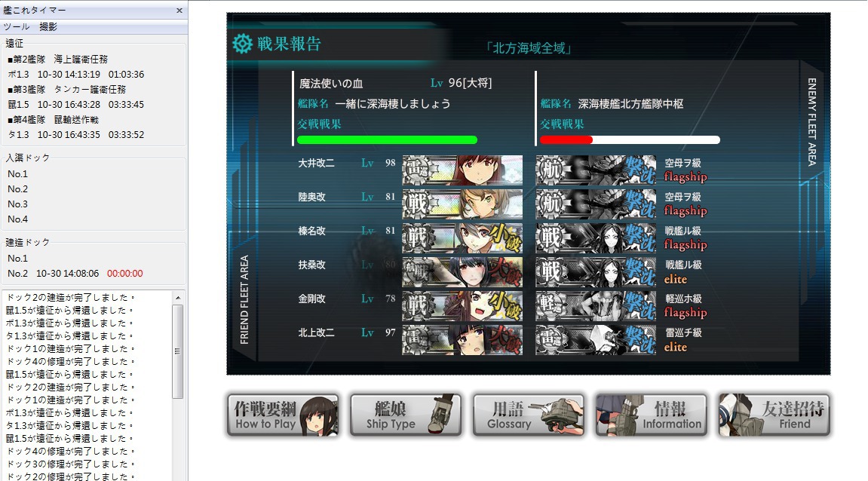The image size is (868, 481).
Task: Click the 金剛改 ship card image
Action: point(462,305)
